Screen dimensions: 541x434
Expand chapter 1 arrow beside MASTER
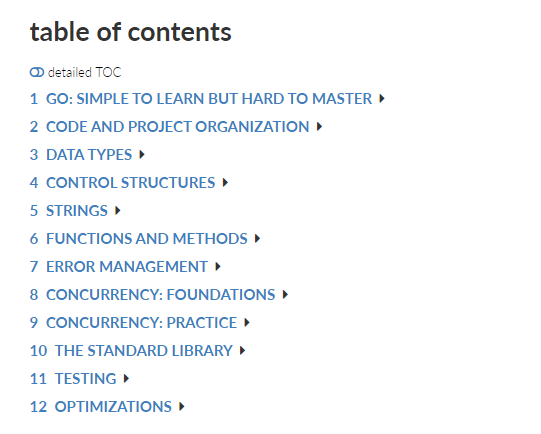(x=382, y=99)
